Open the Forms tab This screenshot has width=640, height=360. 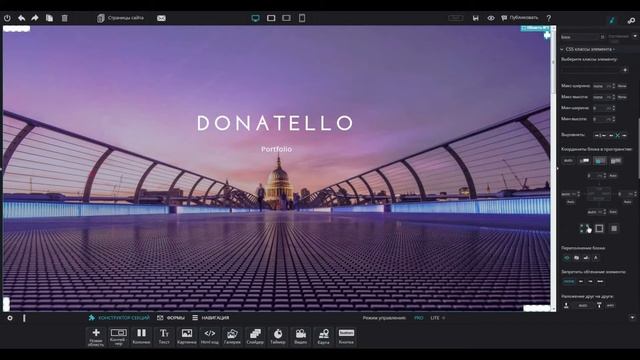tap(171, 318)
